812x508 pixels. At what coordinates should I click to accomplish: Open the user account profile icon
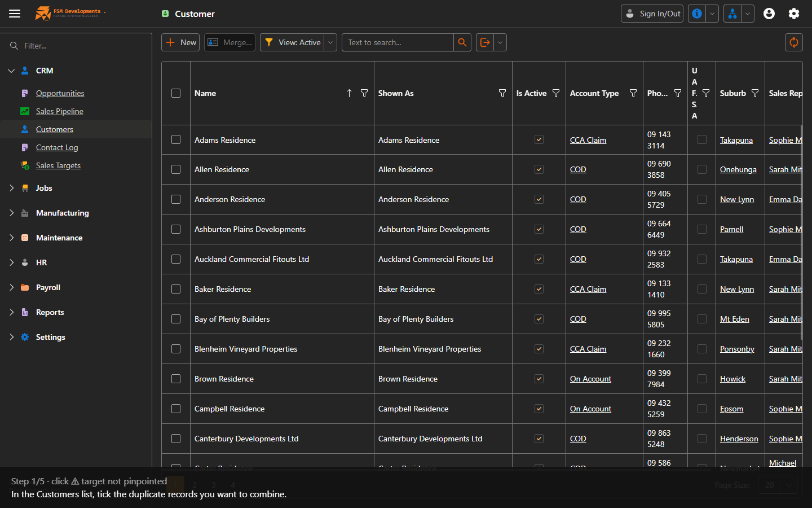(769, 14)
